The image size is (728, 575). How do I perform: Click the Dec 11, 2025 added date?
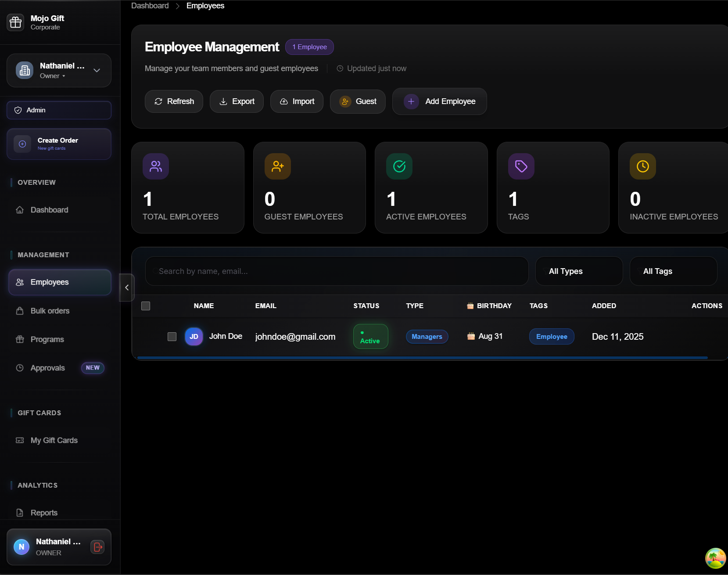pos(617,337)
